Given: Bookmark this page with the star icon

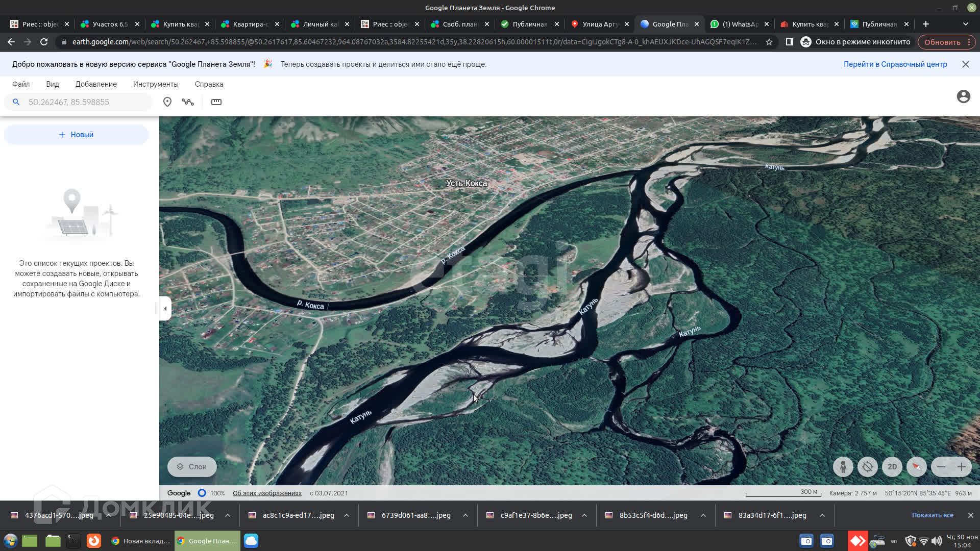Looking at the screenshot, I should pos(769,42).
